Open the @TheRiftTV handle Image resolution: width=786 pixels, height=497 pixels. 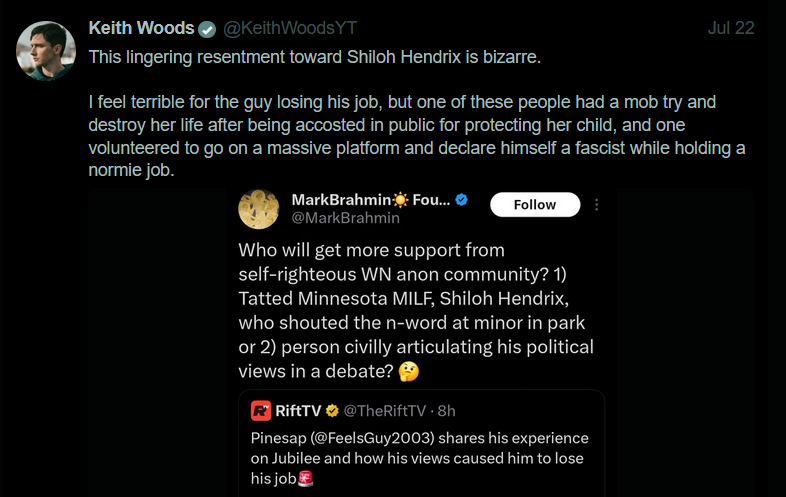pos(384,411)
